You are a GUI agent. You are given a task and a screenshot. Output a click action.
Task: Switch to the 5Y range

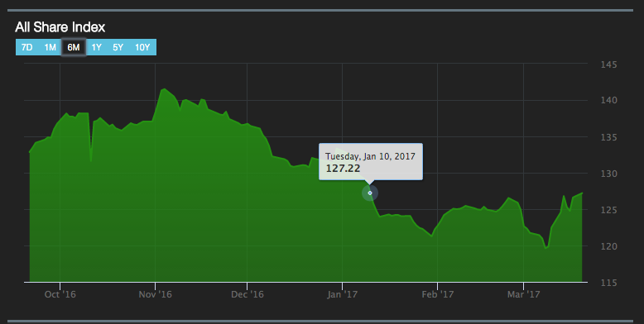(118, 47)
